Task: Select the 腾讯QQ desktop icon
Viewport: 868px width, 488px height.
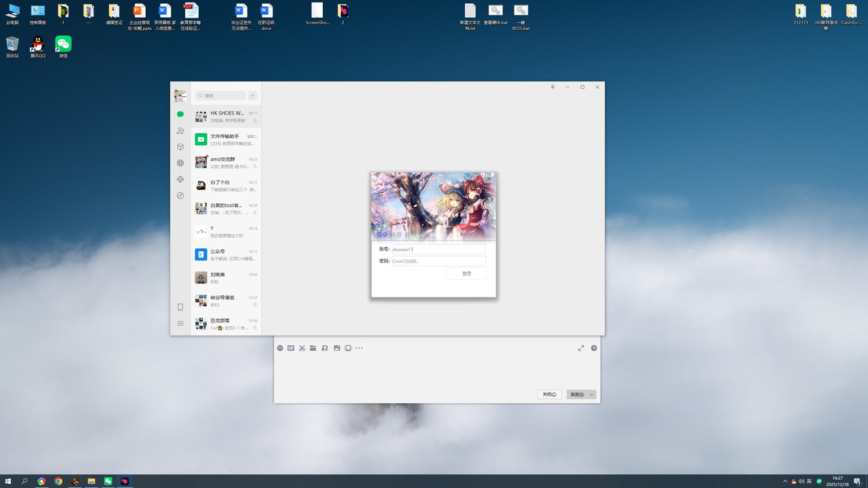Action: coord(38,47)
